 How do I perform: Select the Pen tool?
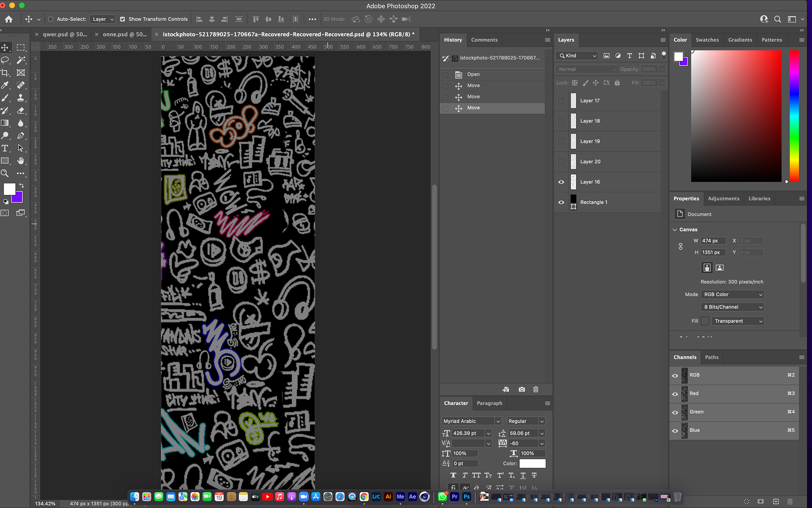coord(21,135)
